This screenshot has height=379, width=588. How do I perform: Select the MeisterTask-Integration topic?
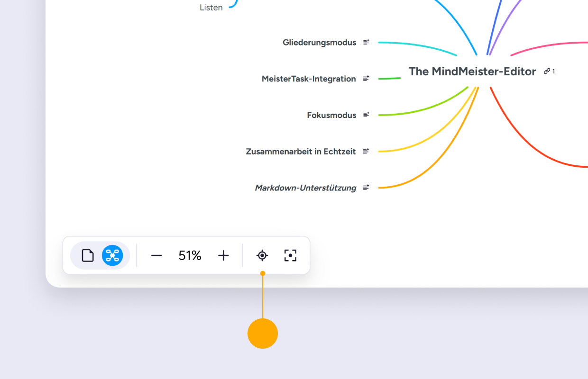(x=309, y=79)
